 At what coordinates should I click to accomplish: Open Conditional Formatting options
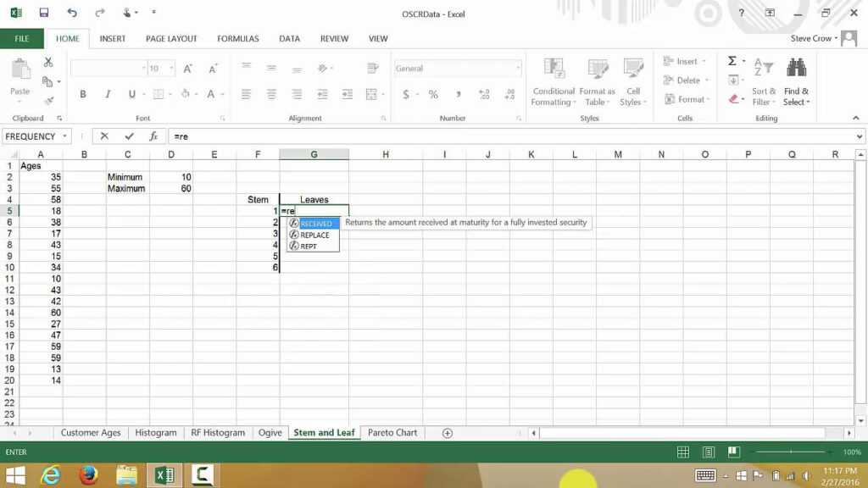coord(553,81)
